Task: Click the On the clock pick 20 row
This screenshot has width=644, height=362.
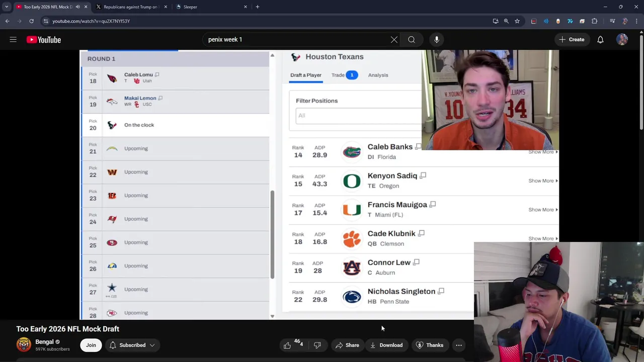Action: pos(175,125)
